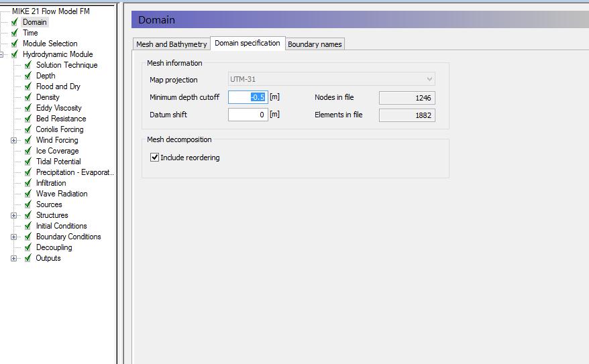
Task: Collapse the Hydrodynamic Module tree node
Action: 1,55
